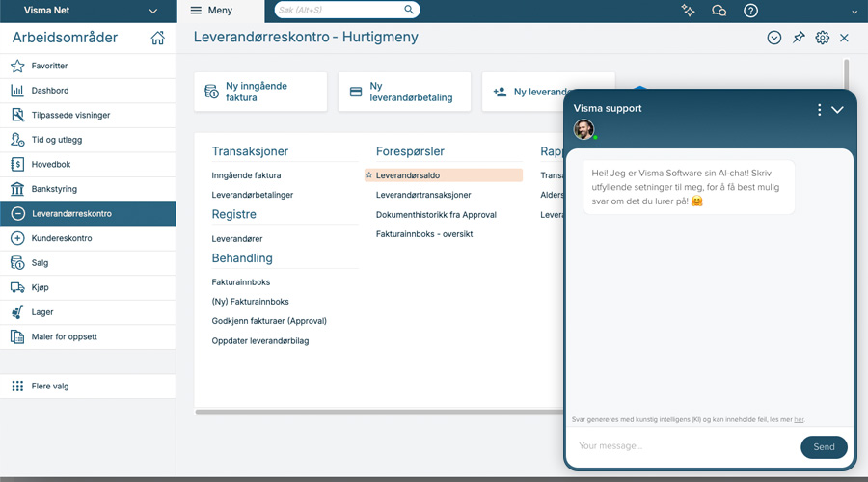Open chat options three-dot menu

tap(819, 110)
